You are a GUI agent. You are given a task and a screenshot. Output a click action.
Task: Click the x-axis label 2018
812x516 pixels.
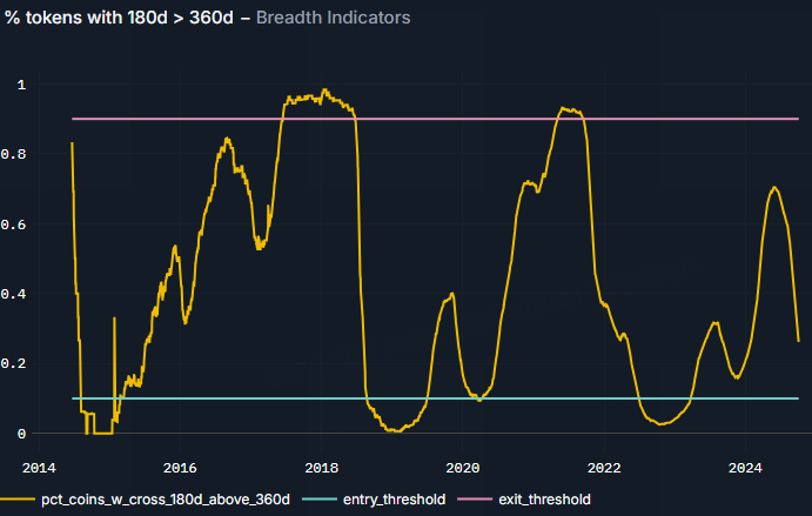[321, 468]
